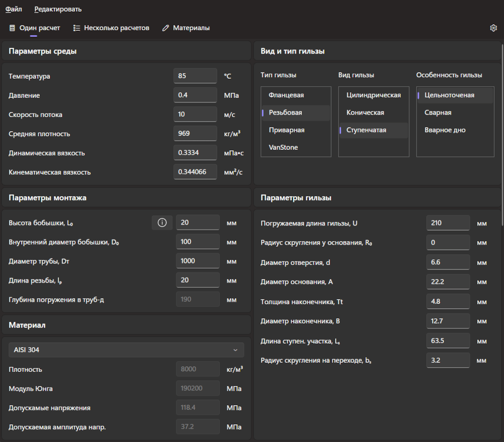Focus the Длина резьбы field
504x442 pixels.
(x=198, y=280)
